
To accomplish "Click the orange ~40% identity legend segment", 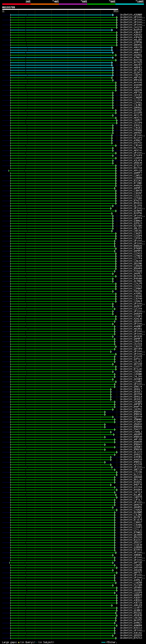I will pos(45,4).
